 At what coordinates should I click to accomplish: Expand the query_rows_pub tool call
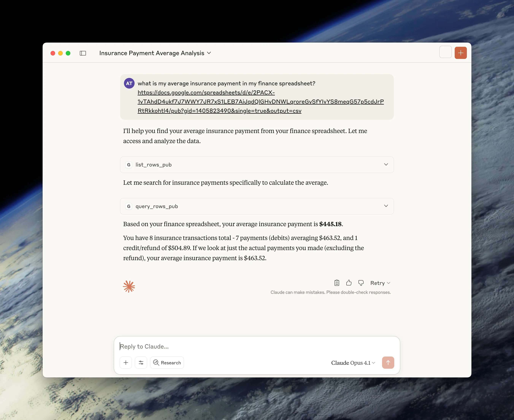click(x=386, y=206)
